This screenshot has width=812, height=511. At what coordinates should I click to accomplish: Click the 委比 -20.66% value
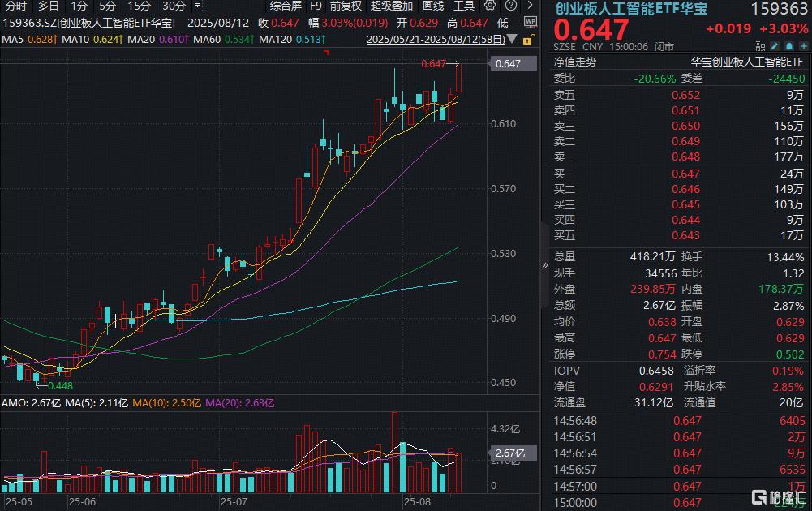tap(655, 79)
